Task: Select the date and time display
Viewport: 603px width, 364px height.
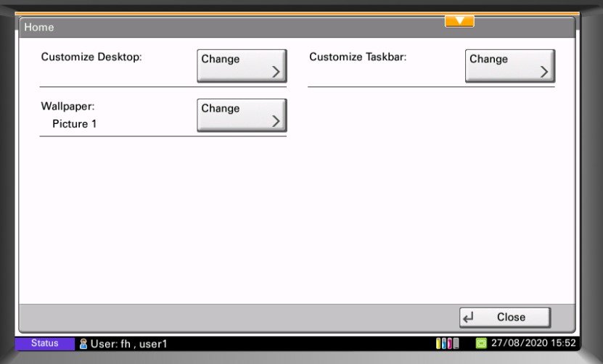Action: click(x=533, y=344)
